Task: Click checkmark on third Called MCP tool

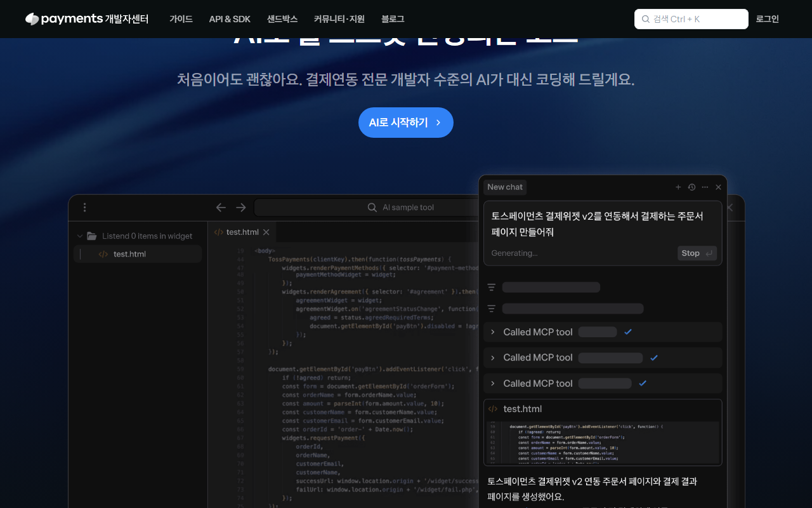Action: tap(643, 384)
